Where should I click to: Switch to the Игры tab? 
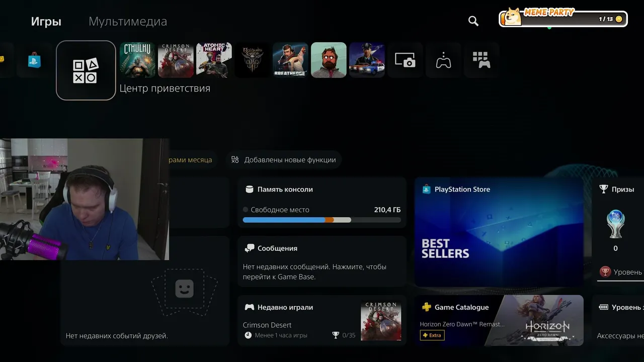(46, 22)
